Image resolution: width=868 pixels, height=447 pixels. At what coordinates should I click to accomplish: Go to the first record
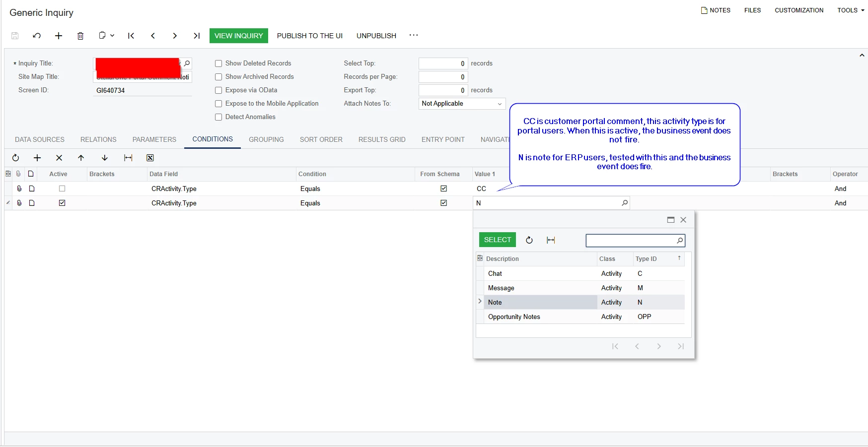coord(131,36)
